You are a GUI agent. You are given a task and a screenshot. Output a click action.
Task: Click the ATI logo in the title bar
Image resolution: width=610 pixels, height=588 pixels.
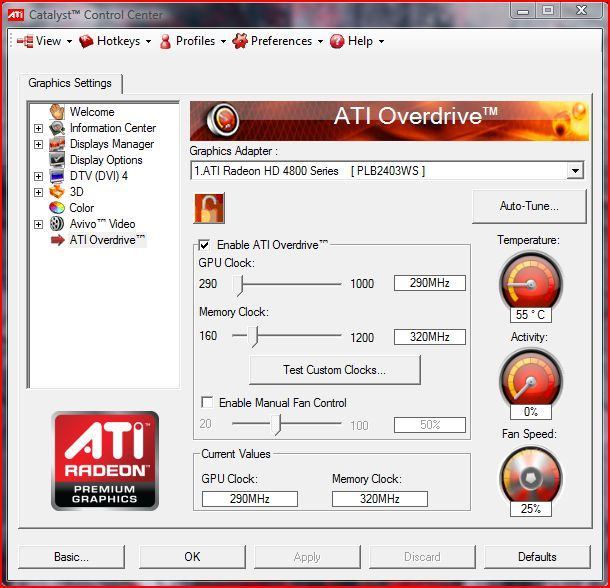16,15
